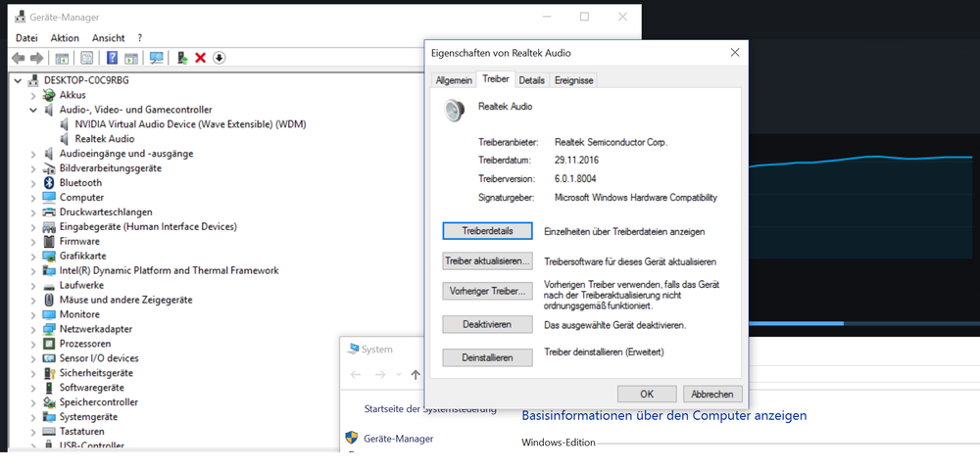Expand Intel(R) Dynamic Platform and Thermal Framework
The image size is (980, 468).
pos(33,271)
